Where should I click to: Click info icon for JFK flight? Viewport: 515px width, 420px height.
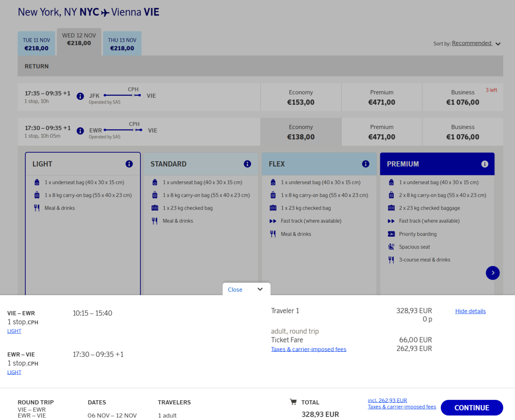(x=80, y=96)
